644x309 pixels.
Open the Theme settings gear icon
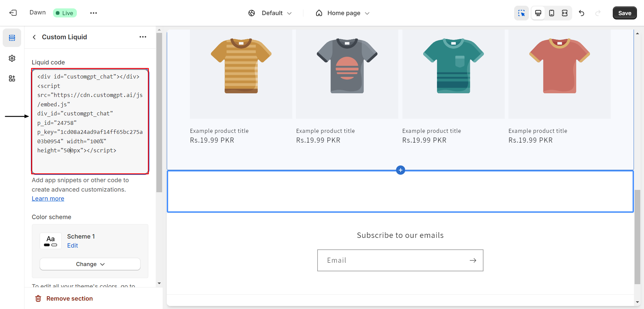tap(12, 58)
